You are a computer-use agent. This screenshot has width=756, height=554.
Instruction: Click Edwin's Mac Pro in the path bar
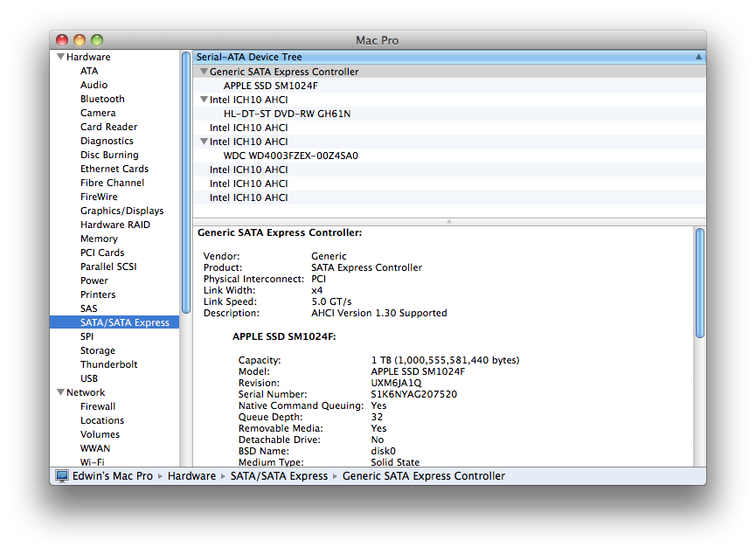pyautogui.click(x=113, y=476)
